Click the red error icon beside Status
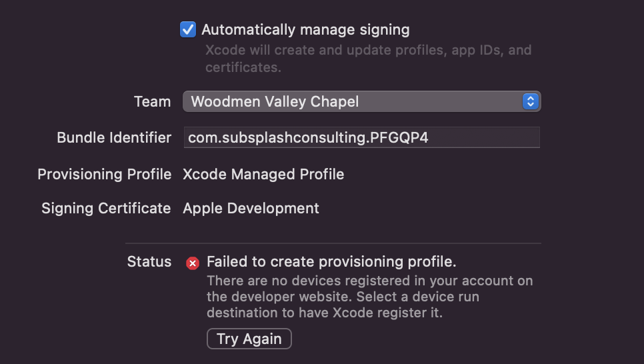 [193, 263]
